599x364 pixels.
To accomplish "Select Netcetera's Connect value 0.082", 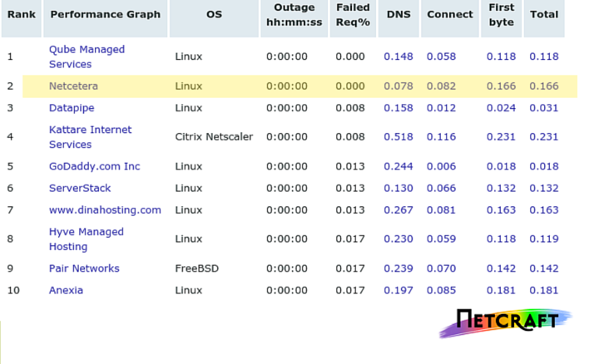I will [441, 86].
